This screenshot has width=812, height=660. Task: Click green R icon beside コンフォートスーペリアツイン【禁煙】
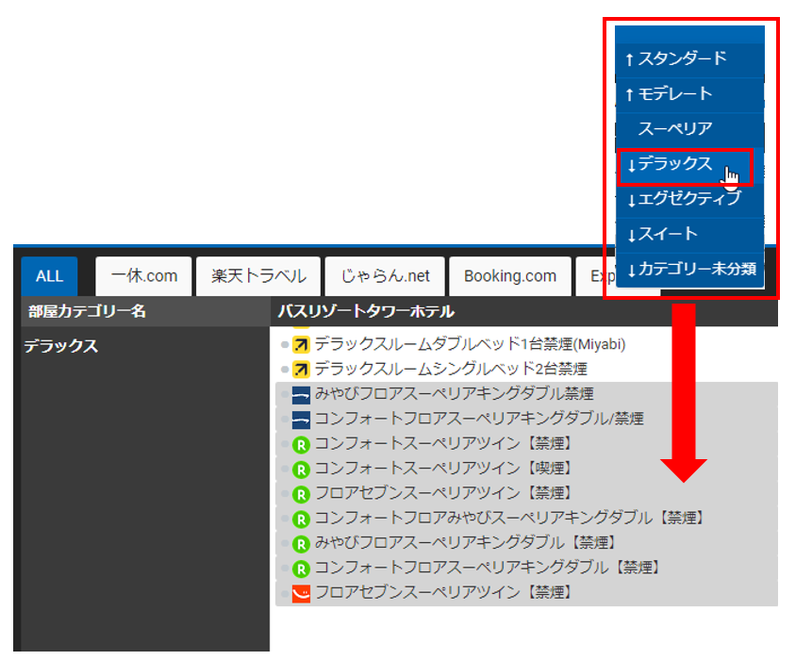point(301,443)
